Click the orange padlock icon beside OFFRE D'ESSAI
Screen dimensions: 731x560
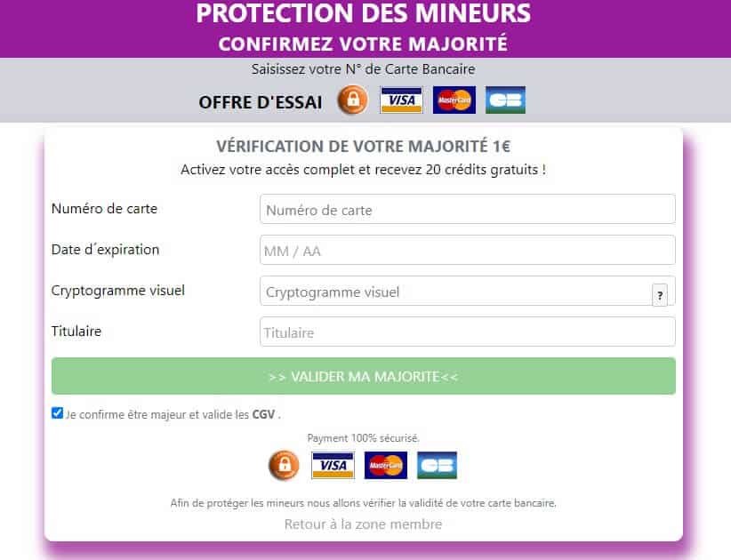[352, 100]
